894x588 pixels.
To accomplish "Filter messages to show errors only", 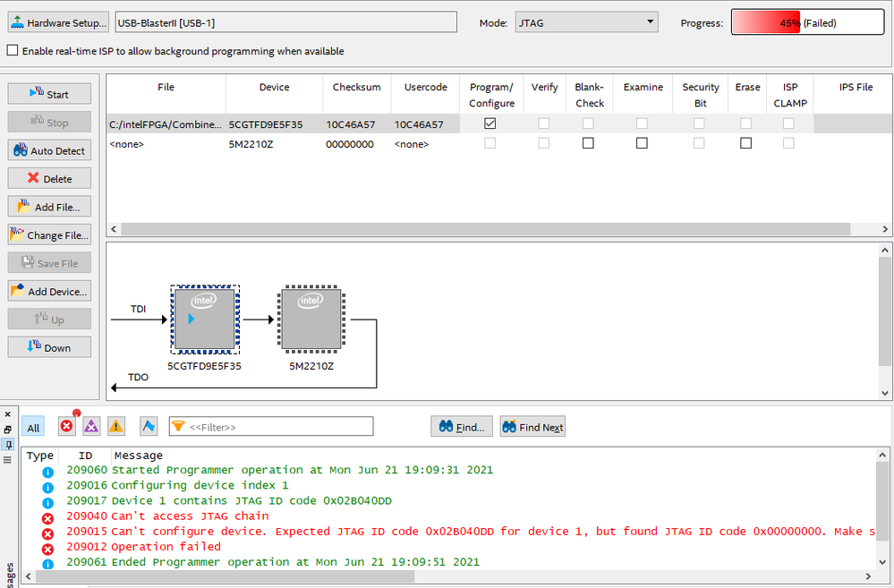I will [x=66, y=427].
